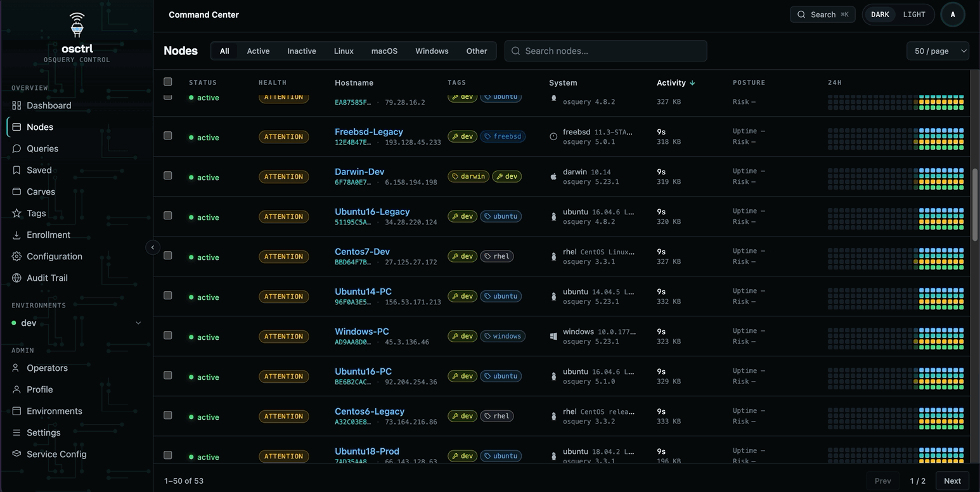Select the Ubuntu14-PC node checkbox
Screen dimensions: 980x492
click(167, 295)
